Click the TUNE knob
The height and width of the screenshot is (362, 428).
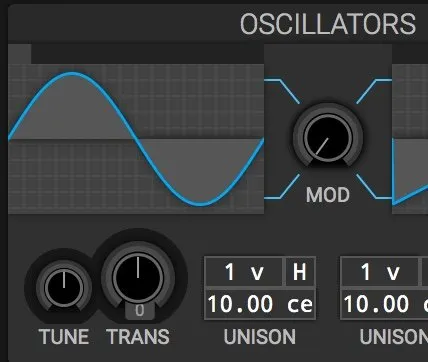point(64,287)
